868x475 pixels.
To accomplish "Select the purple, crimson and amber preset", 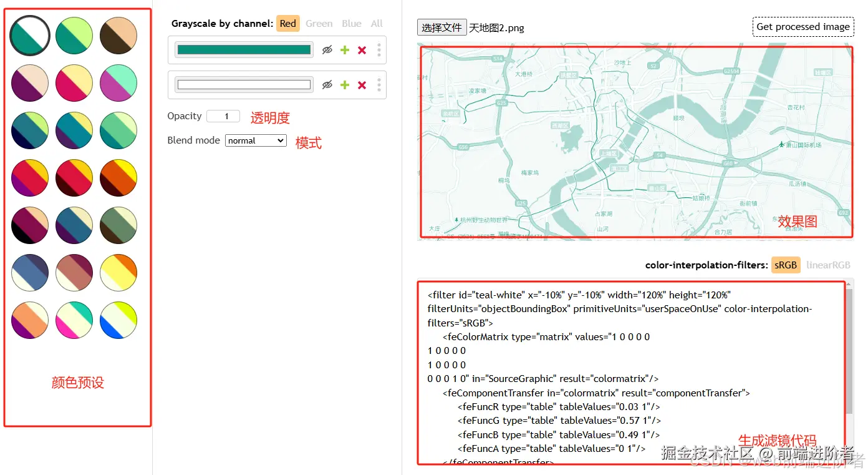I will click(x=30, y=177).
